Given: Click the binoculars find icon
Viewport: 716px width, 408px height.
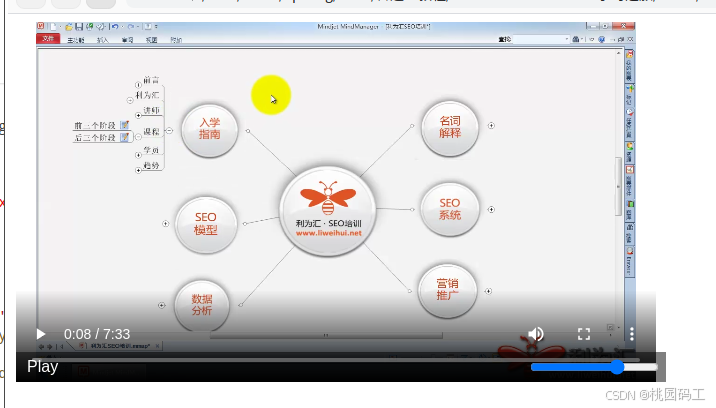Looking at the screenshot, I should coord(576,39).
